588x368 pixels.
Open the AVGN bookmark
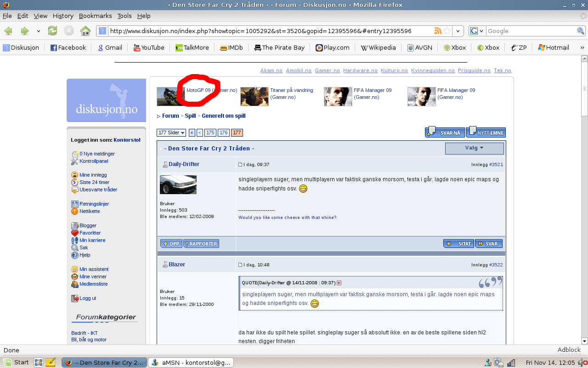point(419,47)
